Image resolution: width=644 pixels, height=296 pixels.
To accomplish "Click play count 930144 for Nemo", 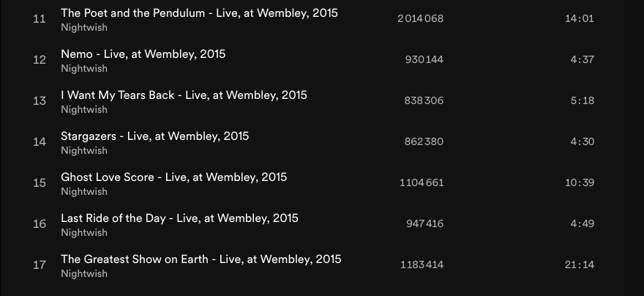I will [424, 60].
